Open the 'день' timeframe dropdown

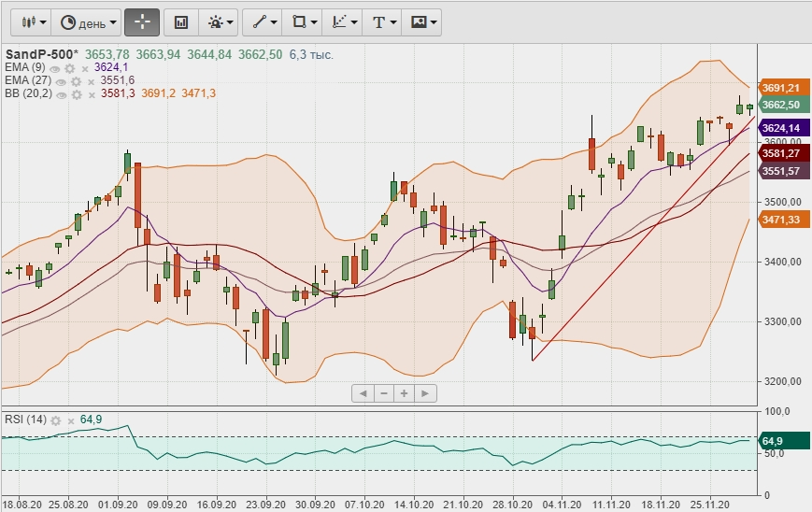89,21
